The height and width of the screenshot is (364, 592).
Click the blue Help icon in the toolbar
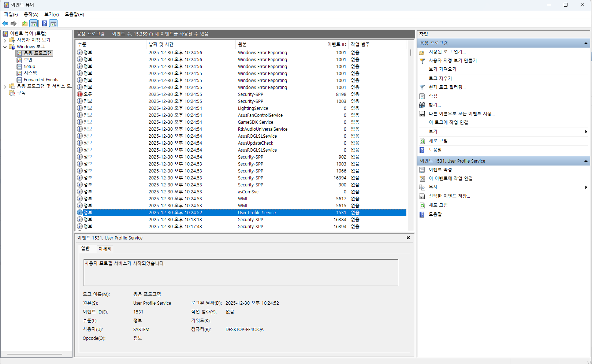pyautogui.click(x=44, y=24)
